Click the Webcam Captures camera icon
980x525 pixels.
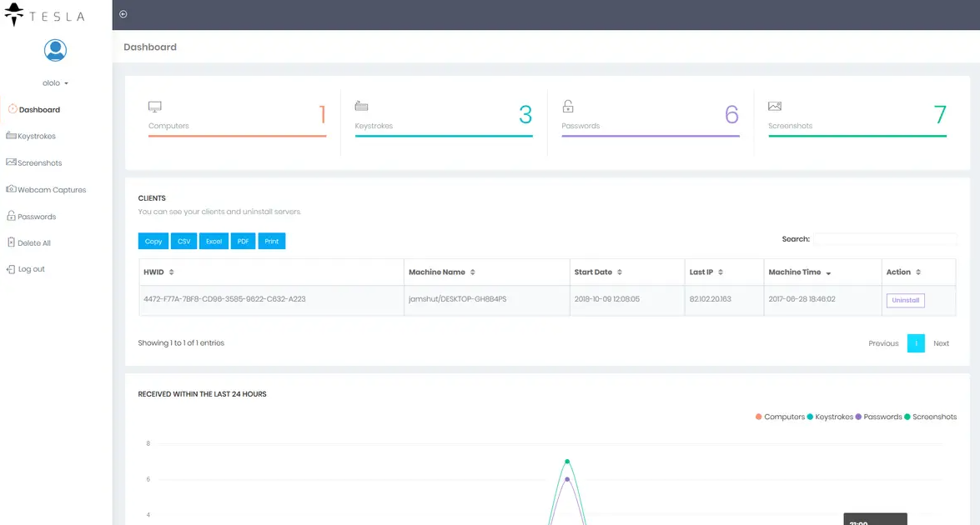(11, 188)
